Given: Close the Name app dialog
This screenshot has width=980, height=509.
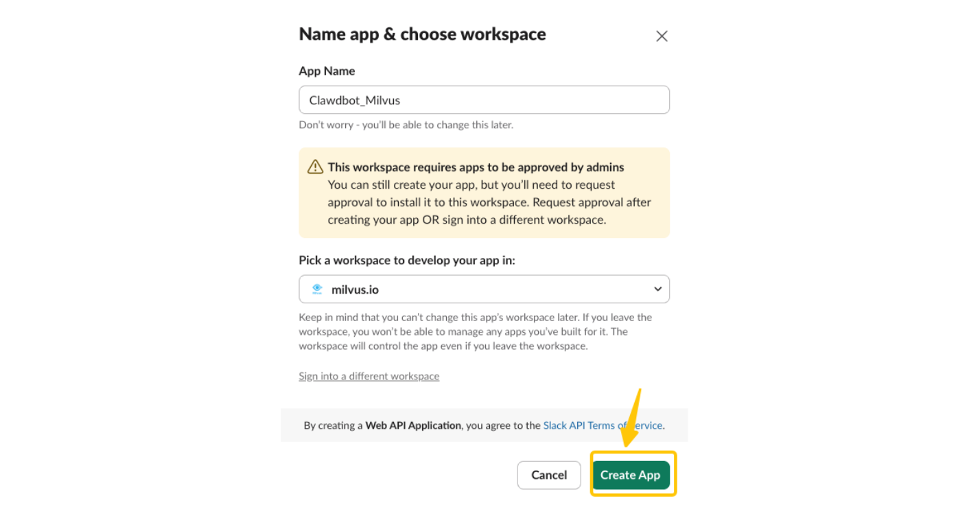Looking at the screenshot, I should (662, 36).
